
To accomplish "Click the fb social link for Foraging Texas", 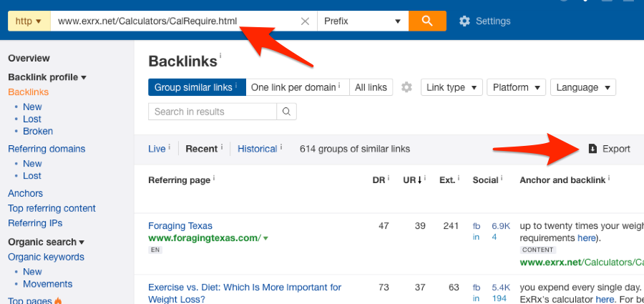I will tap(477, 226).
